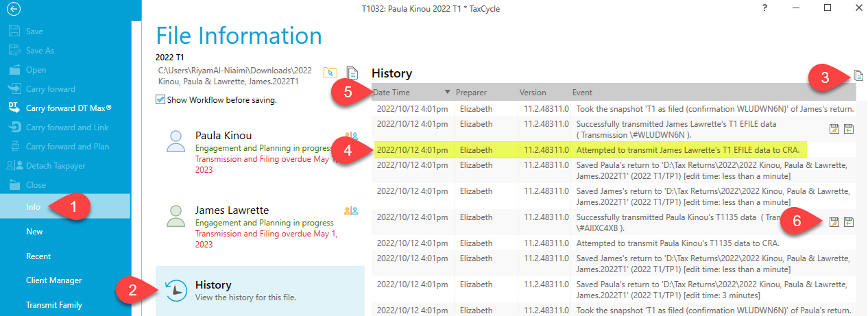Click the Open folder icon in sidebar
Viewport: 868px width, 316px height.
[x=13, y=70]
